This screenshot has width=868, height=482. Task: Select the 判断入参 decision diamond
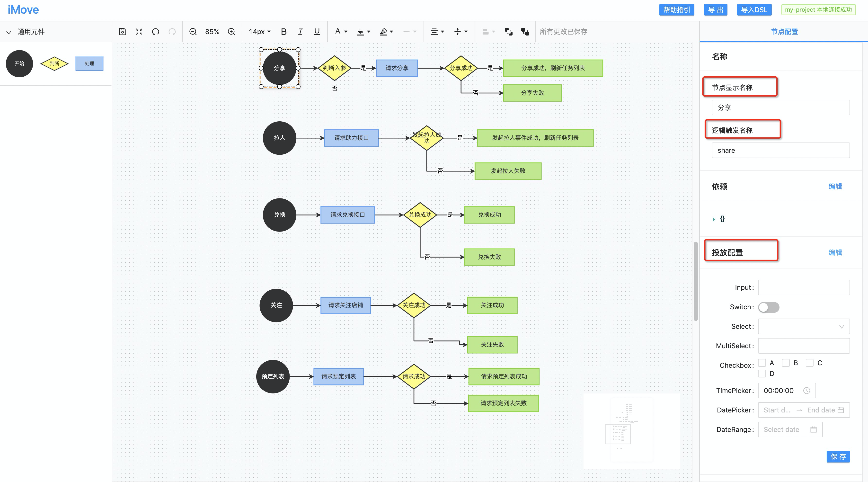pos(334,68)
